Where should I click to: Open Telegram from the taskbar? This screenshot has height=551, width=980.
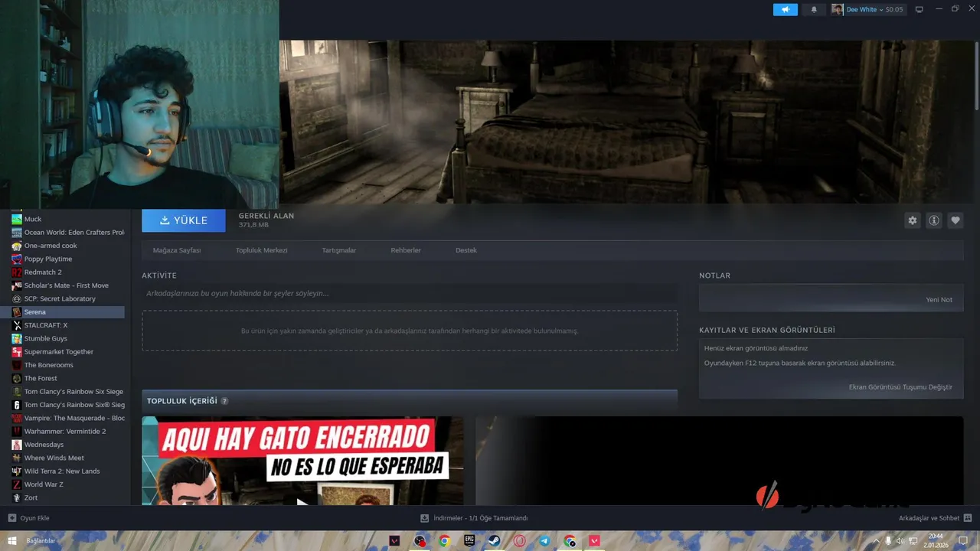click(x=544, y=540)
